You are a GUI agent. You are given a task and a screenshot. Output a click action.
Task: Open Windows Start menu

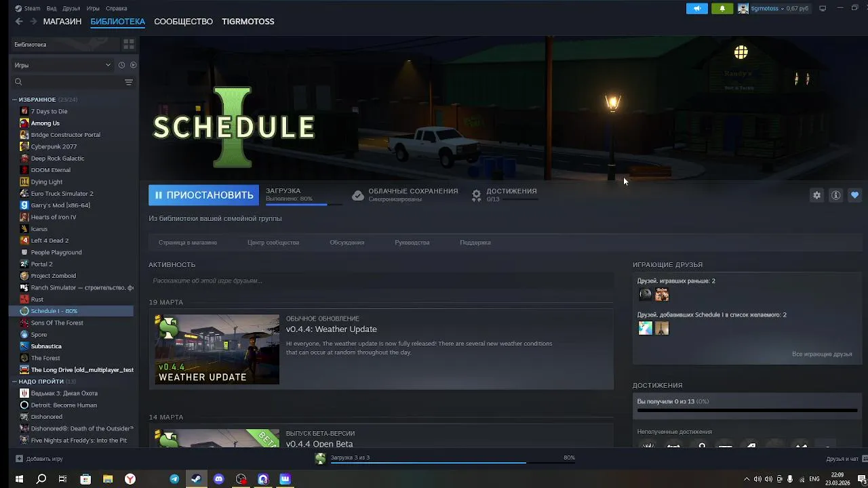point(20,479)
